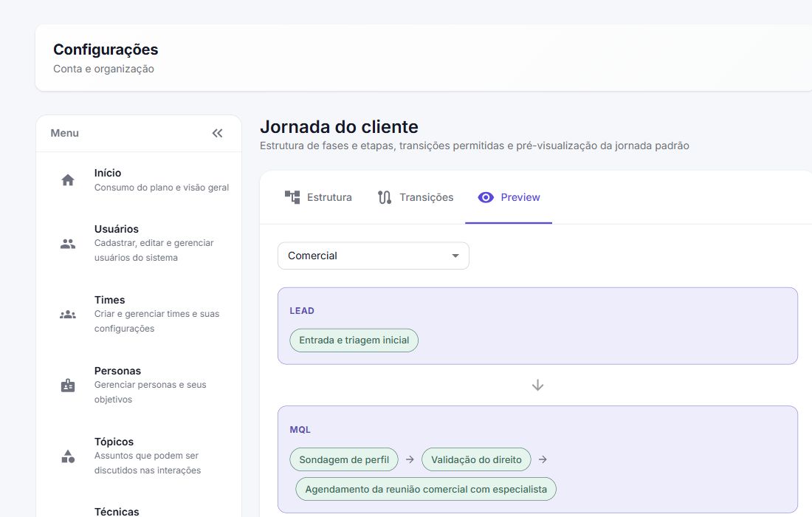Click Consumo do plano e visão geral text
The image size is (812, 517).
pyautogui.click(x=162, y=188)
